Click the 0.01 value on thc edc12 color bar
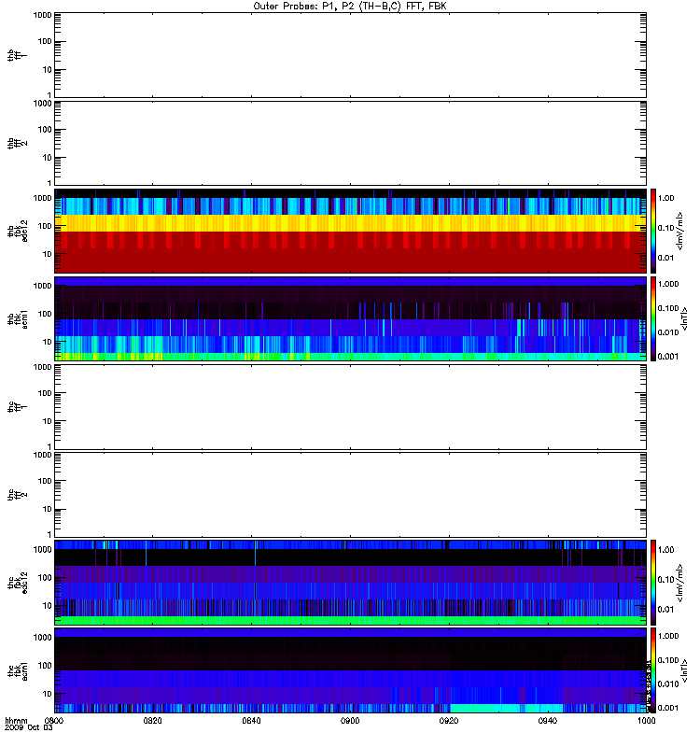This screenshot has width=700, height=747. pyautogui.click(x=665, y=610)
